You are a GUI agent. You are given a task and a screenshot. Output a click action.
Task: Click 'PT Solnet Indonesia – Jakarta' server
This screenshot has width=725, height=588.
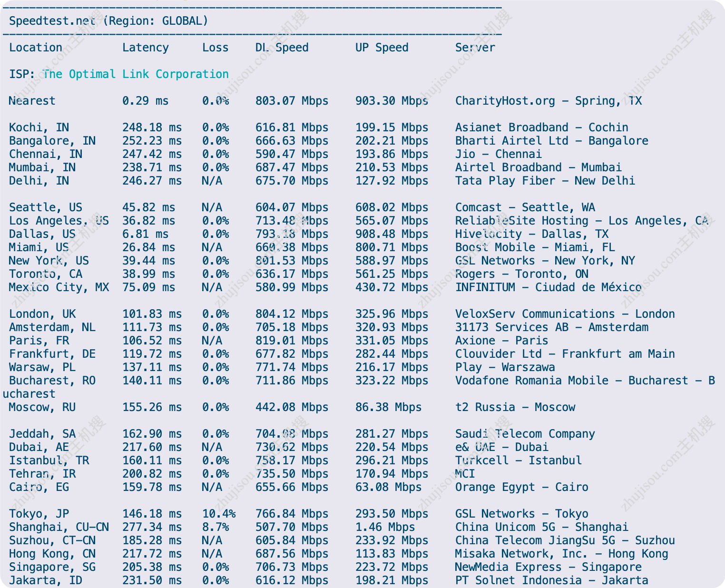point(552,580)
